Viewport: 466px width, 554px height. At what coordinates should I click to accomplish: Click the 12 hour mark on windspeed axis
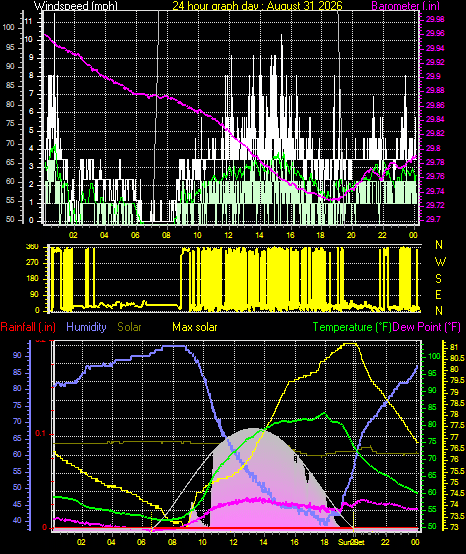229,235
